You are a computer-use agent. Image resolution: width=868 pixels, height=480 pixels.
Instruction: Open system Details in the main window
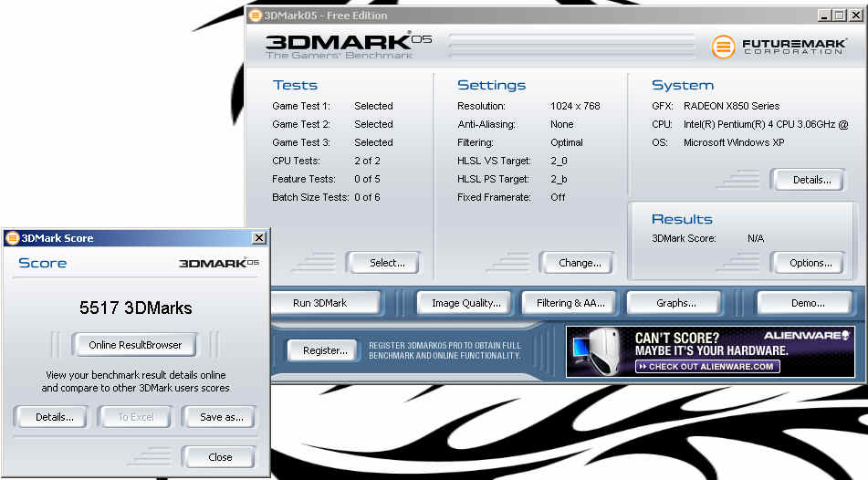[x=808, y=180]
